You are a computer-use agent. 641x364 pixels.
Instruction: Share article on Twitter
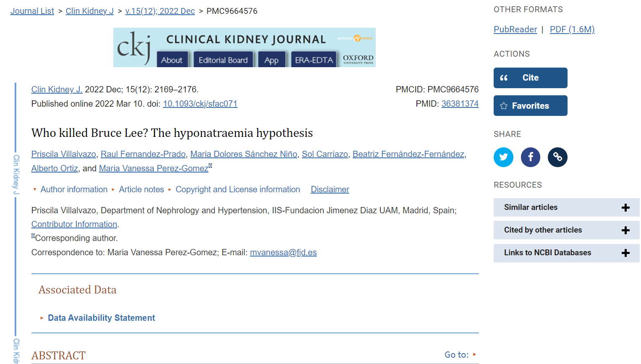[503, 157]
